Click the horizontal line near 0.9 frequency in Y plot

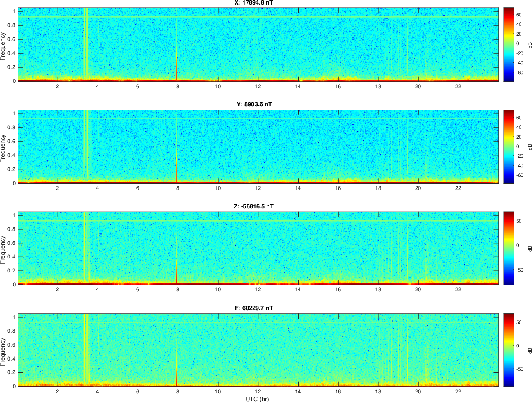287,119
